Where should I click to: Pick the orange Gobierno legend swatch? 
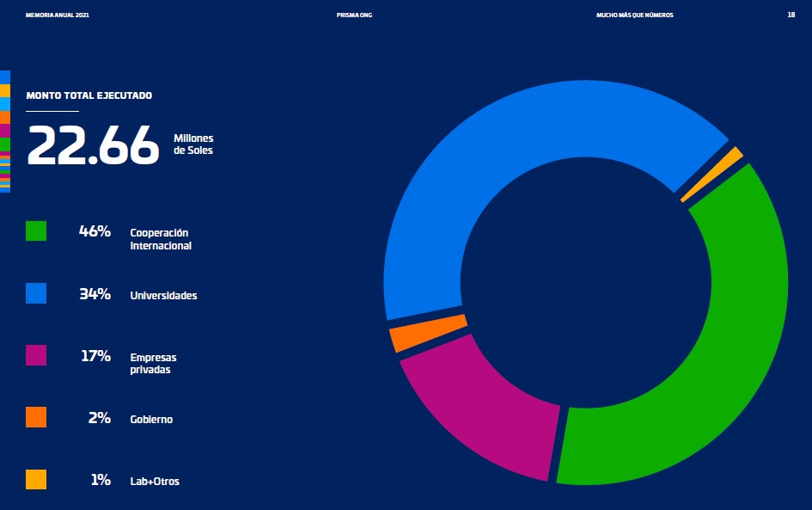coord(36,418)
